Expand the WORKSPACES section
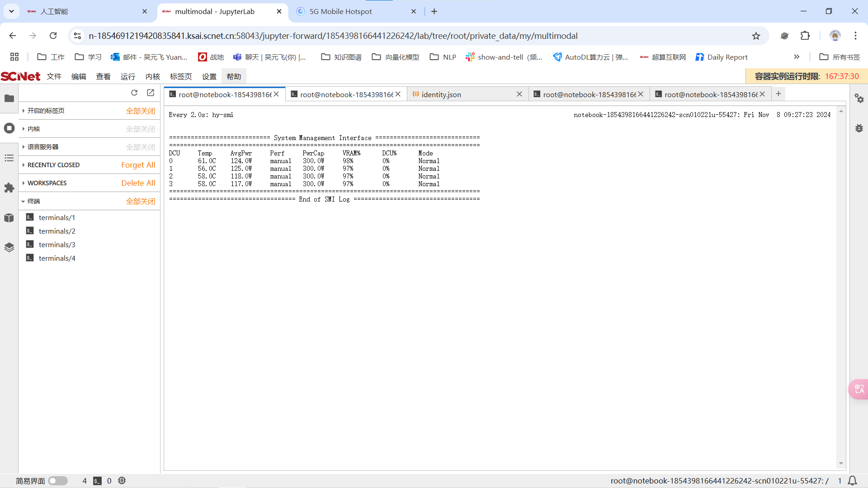Viewport: 868px width, 488px height. click(x=44, y=183)
